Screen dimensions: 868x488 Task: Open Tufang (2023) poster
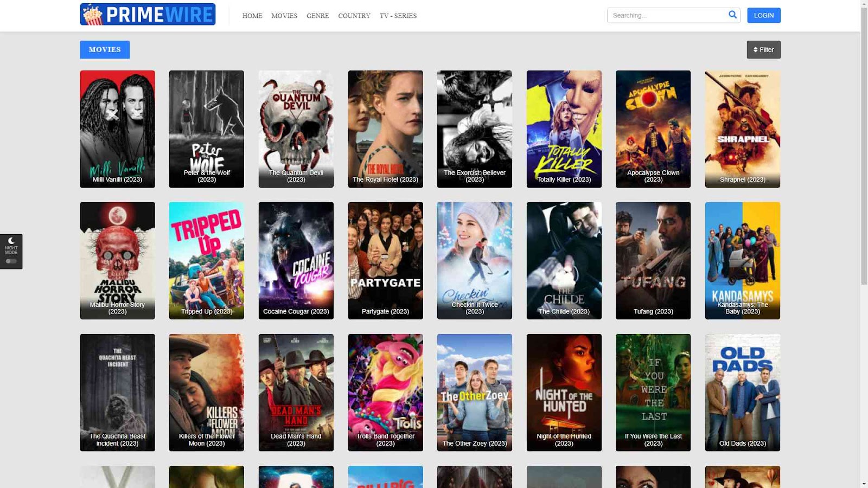pos(653,261)
